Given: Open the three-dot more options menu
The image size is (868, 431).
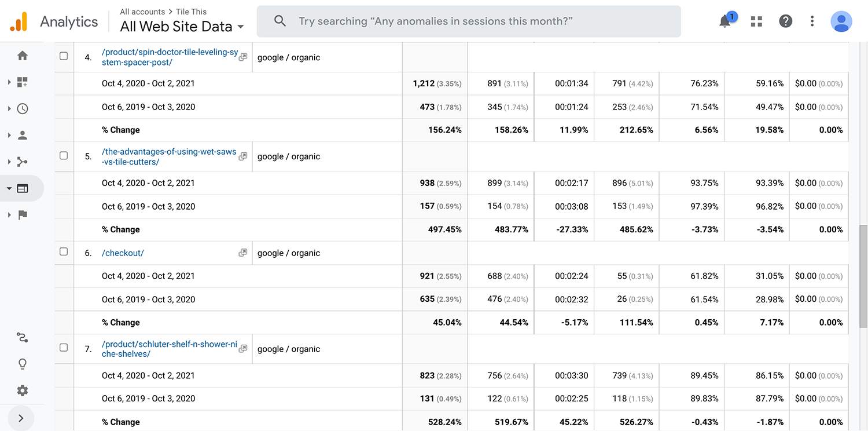Looking at the screenshot, I should [x=812, y=21].
